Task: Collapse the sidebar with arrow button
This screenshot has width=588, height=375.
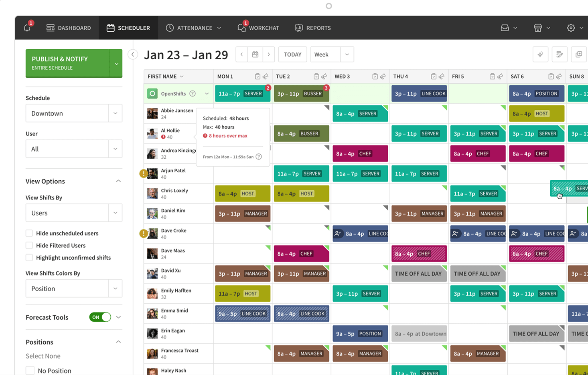Action: pos(133,54)
